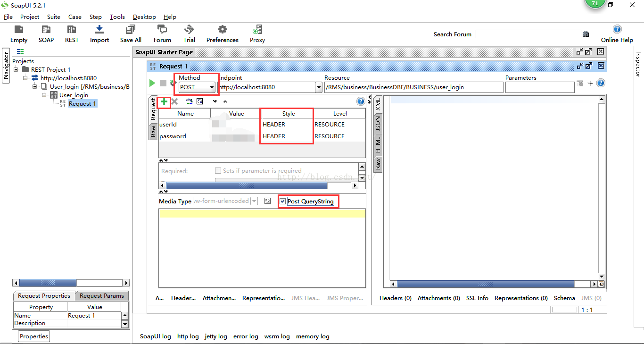
Task: Click the plus icon beside Parameters field
Action: click(x=590, y=84)
